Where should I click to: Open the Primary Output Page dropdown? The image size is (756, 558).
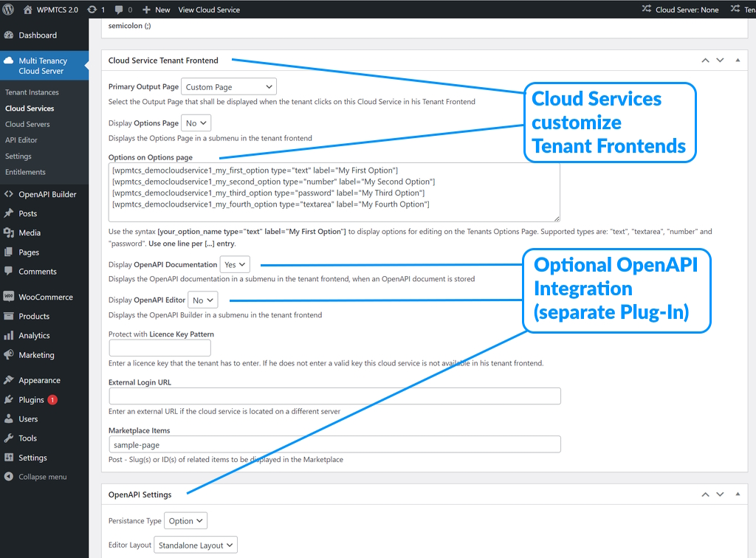[x=229, y=87]
